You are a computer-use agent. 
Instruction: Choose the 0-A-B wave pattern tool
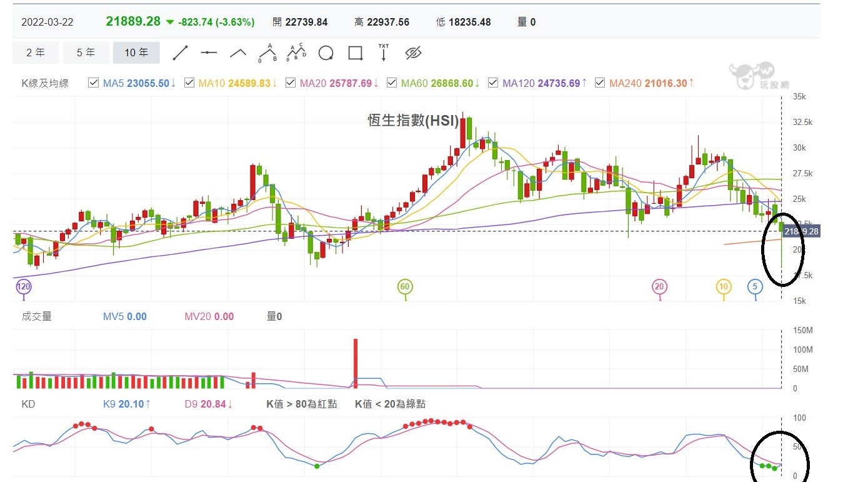(x=267, y=53)
